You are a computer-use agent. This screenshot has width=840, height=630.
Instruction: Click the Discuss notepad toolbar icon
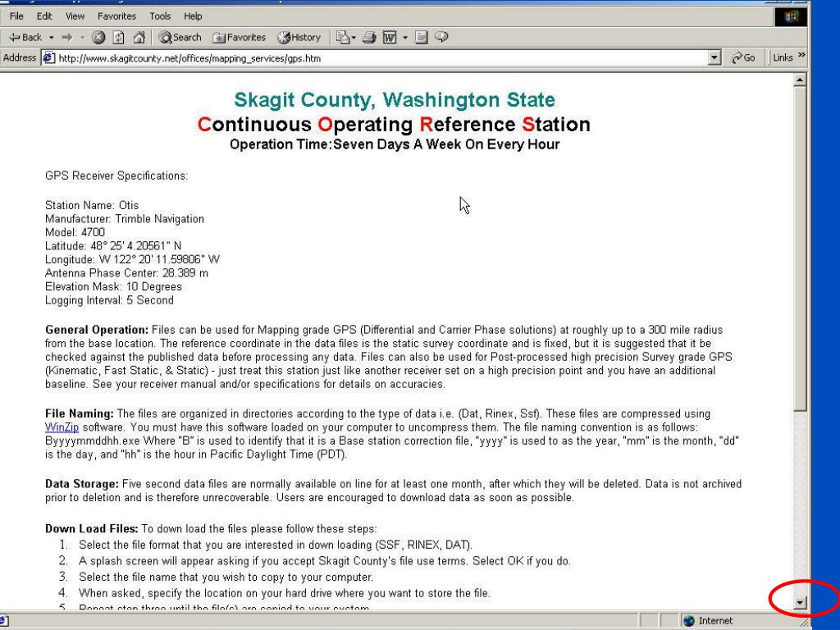pos(421,37)
